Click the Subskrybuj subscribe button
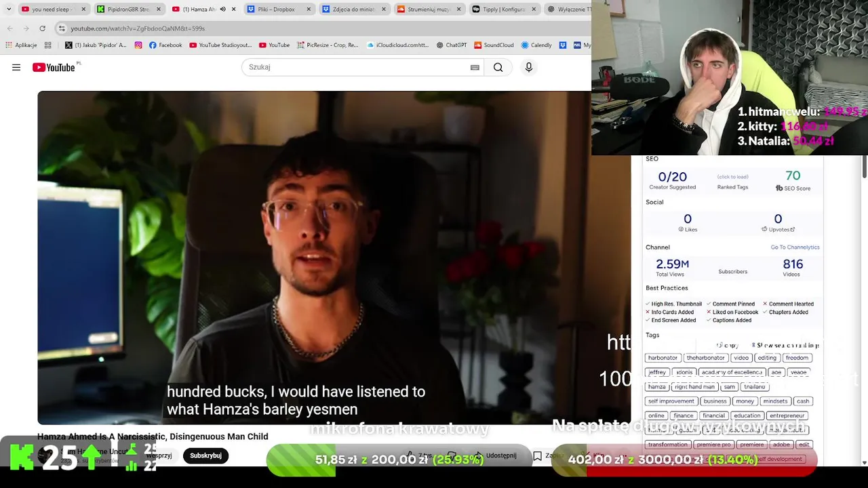Screen dimensions: 868x488 point(205,455)
